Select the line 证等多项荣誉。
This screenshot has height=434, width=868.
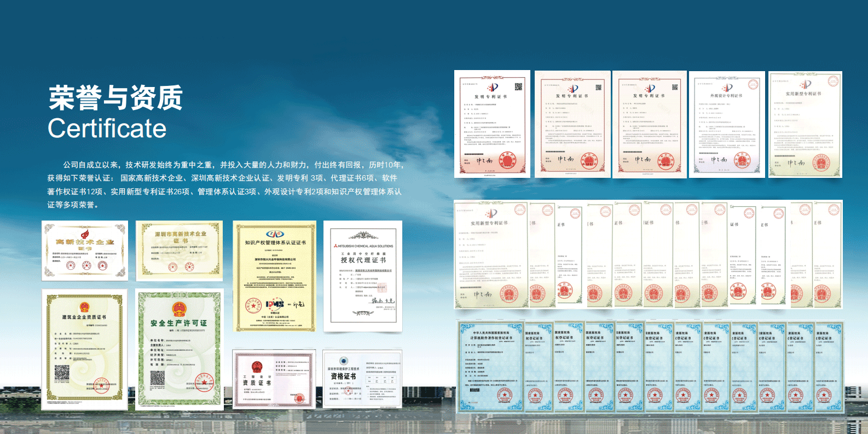[x=73, y=205]
